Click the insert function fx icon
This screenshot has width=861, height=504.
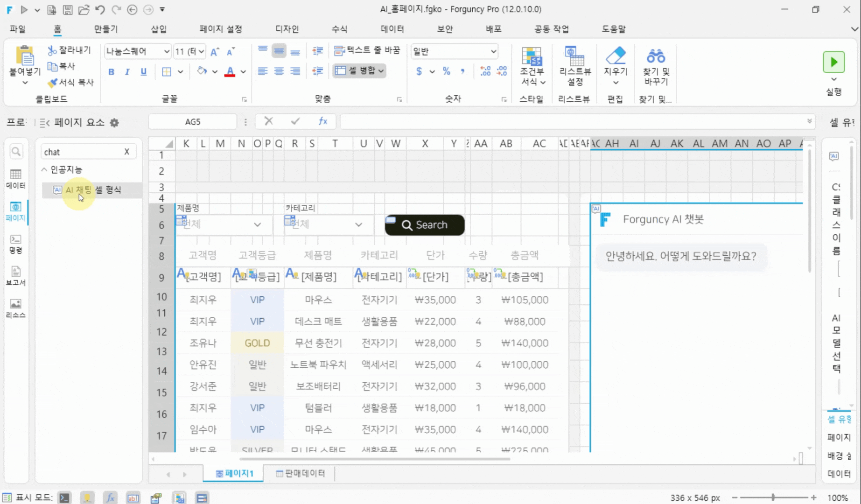tap(323, 121)
